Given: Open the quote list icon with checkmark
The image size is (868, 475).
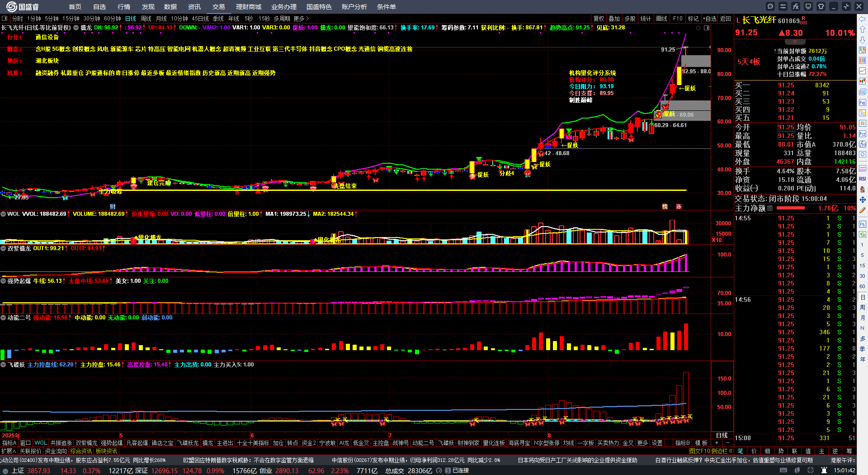Looking at the screenshot, I should click(863, 50).
